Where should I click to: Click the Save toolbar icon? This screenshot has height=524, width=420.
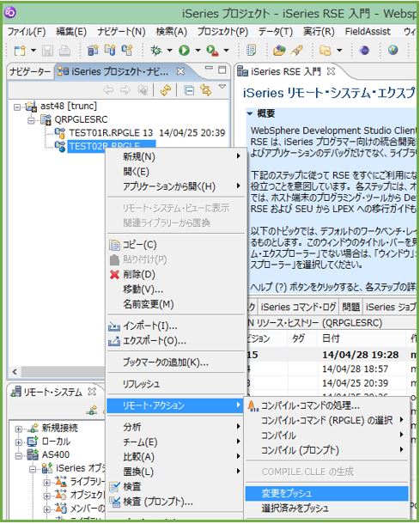click(47, 51)
